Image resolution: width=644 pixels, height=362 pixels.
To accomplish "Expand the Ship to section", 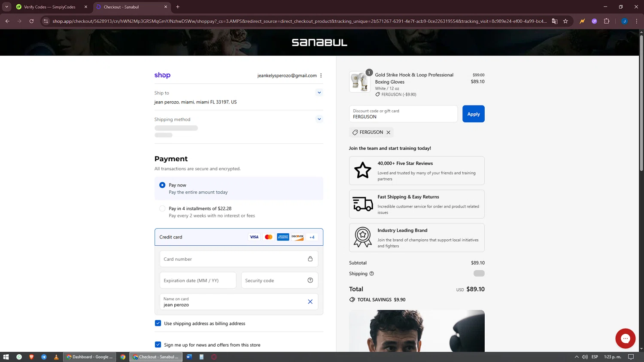I will click(x=319, y=93).
